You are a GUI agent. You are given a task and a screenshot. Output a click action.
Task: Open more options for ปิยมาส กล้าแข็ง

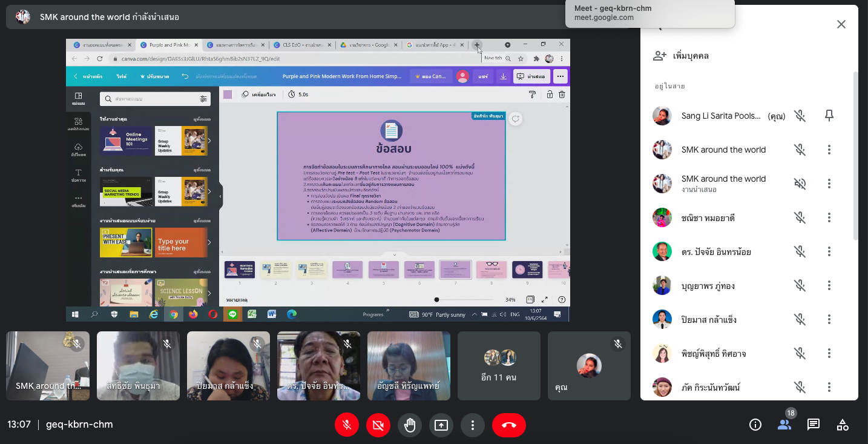tap(829, 319)
